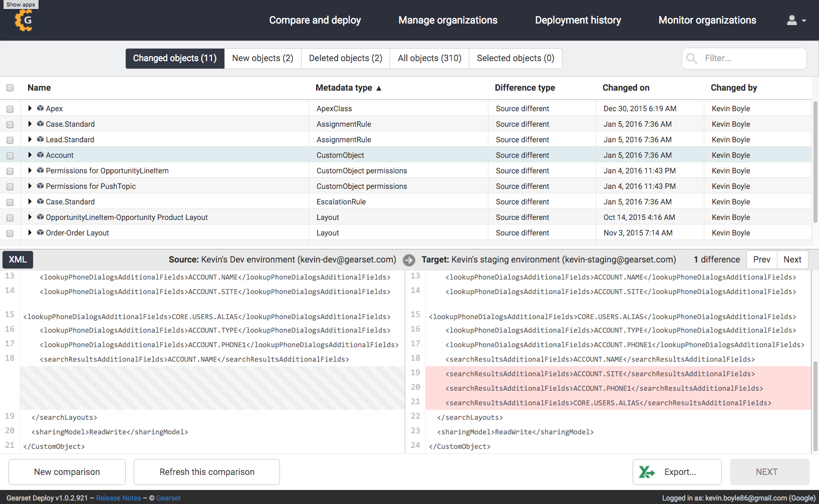The width and height of the screenshot is (819, 504).
Task: Check the Account row checkbox
Action: pyautogui.click(x=10, y=155)
